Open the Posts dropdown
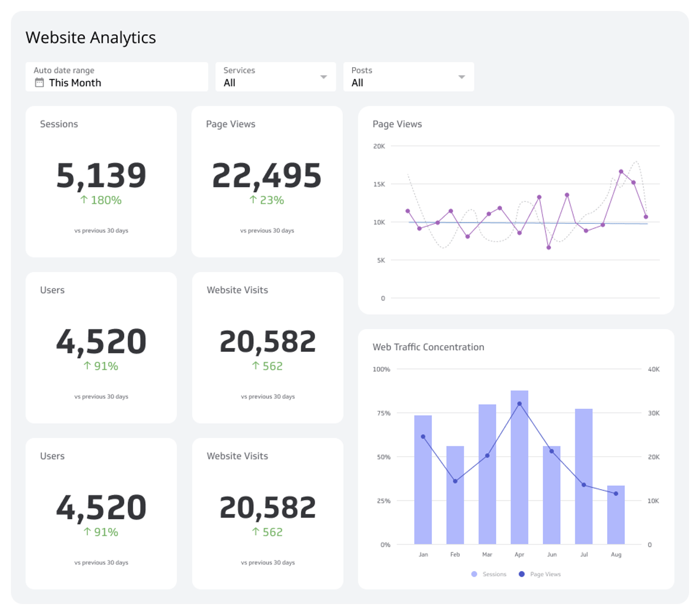 coord(461,76)
